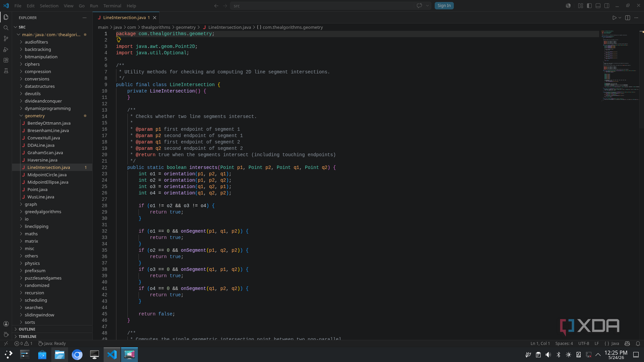Open the Chromium browser from the taskbar
This screenshot has height=362, width=644.
tap(77, 355)
